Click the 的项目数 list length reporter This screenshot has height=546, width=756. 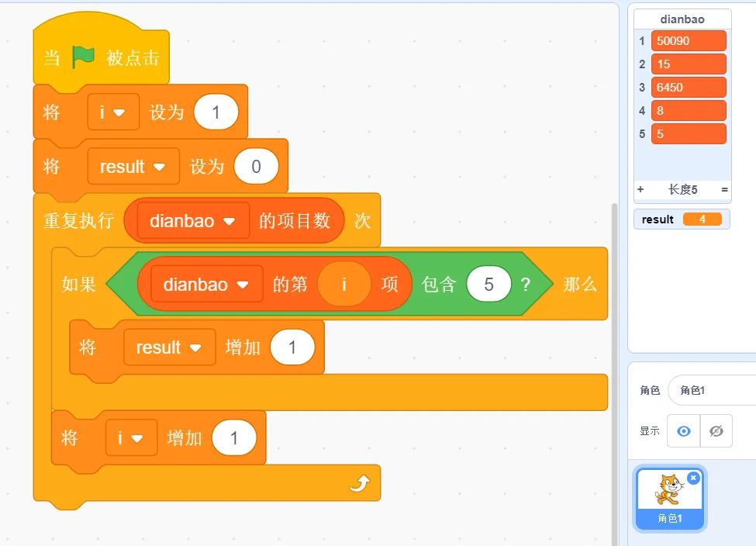pyautogui.click(x=295, y=221)
